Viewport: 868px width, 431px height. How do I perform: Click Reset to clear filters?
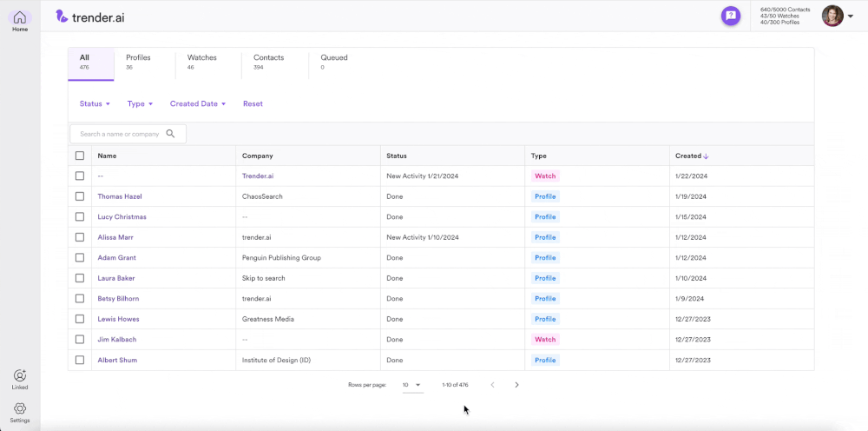click(253, 103)
